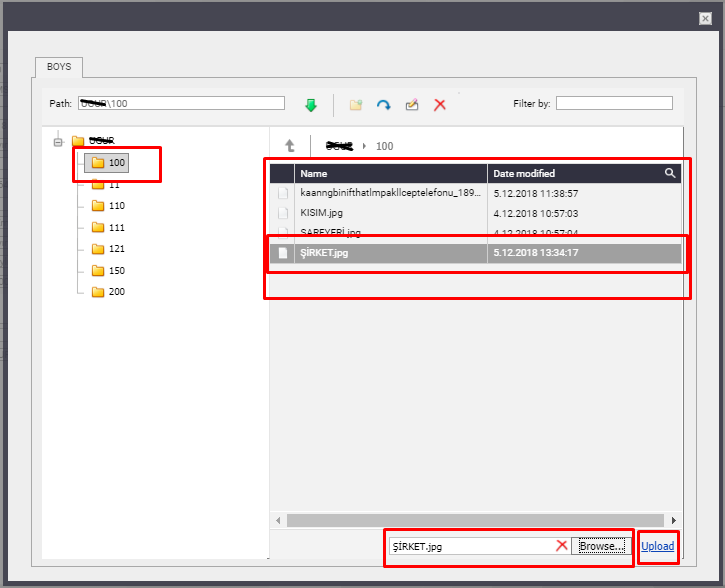This screenshot has width=725, height=588.
Task: Select folder 110 in the tree
Action: (116, 206)
